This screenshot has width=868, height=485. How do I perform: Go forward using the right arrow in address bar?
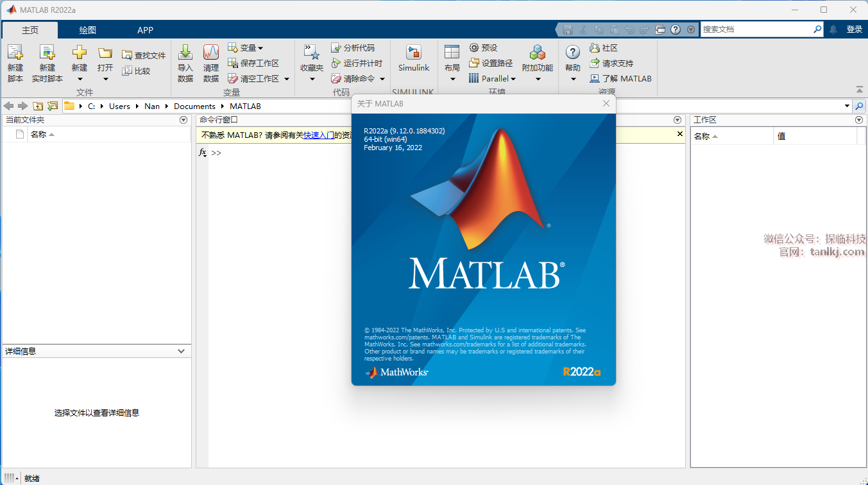click(23, 106)
